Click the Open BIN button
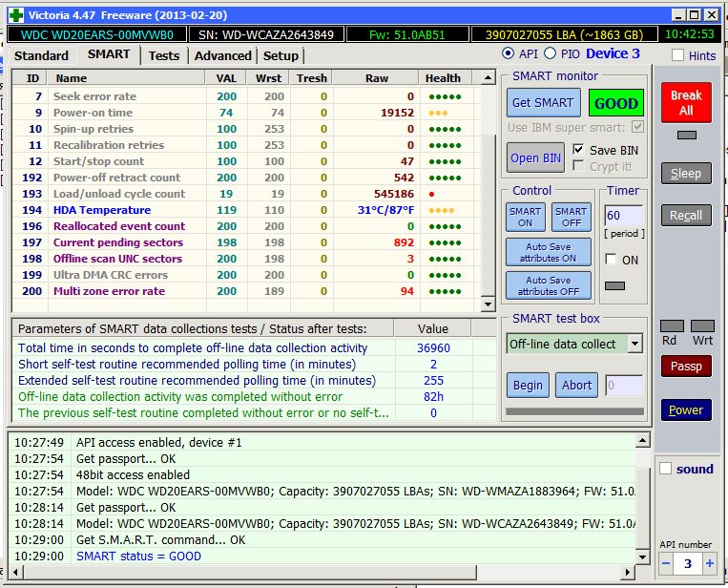This screenshot has height=588, width=728. pos(536,157)
